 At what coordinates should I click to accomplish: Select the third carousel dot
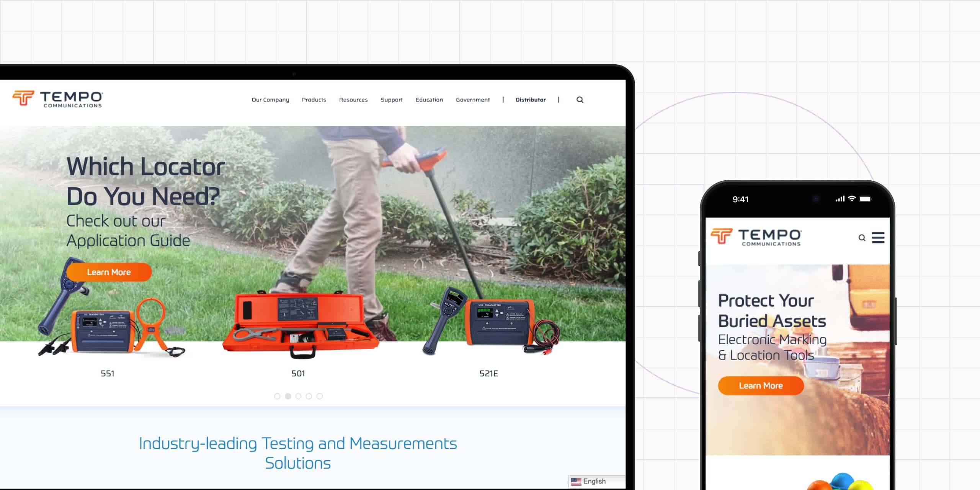298,396
